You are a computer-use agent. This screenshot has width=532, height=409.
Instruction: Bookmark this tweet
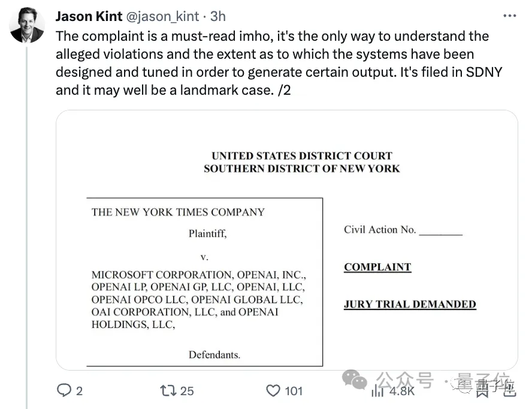pyautogui.click(x=483, y=390)
